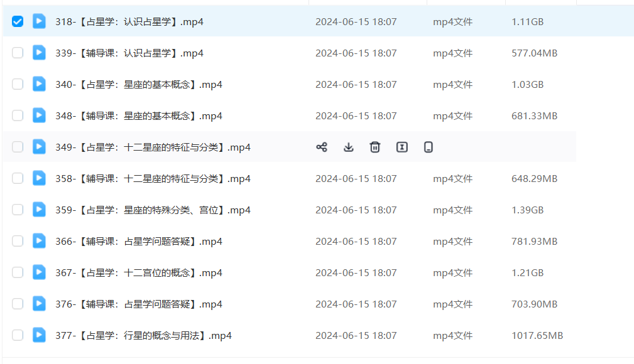Click the share icon for file 349

coord(322,147)
